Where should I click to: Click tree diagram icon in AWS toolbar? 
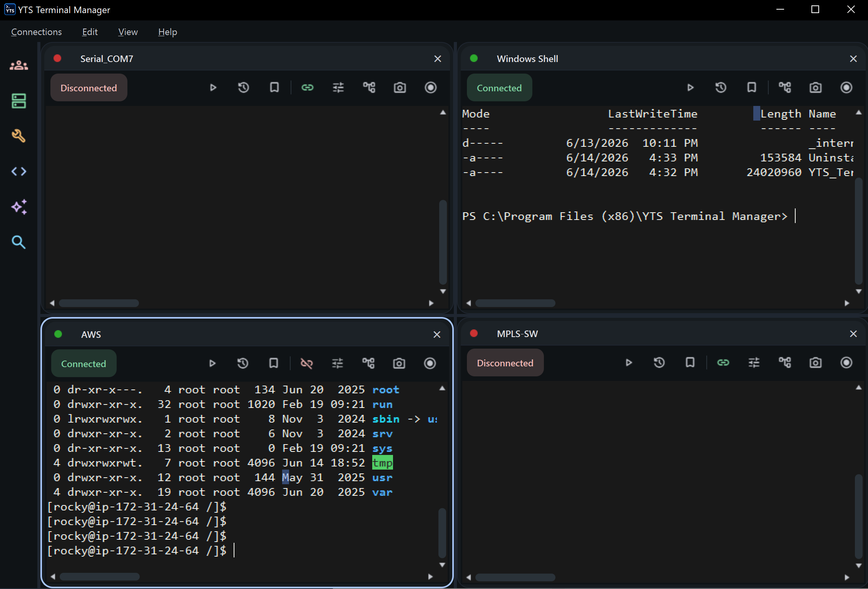click(x=368, y=363)
